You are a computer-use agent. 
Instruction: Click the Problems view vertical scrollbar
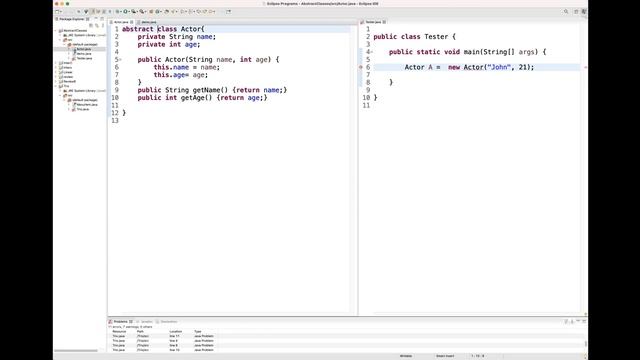tap(586, 343)
